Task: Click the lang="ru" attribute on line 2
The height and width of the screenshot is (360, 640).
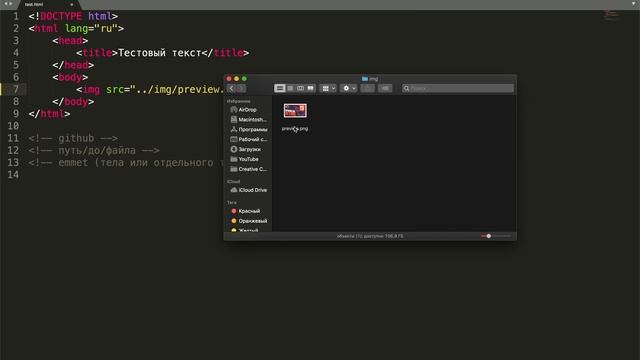Action: point(91,29)
